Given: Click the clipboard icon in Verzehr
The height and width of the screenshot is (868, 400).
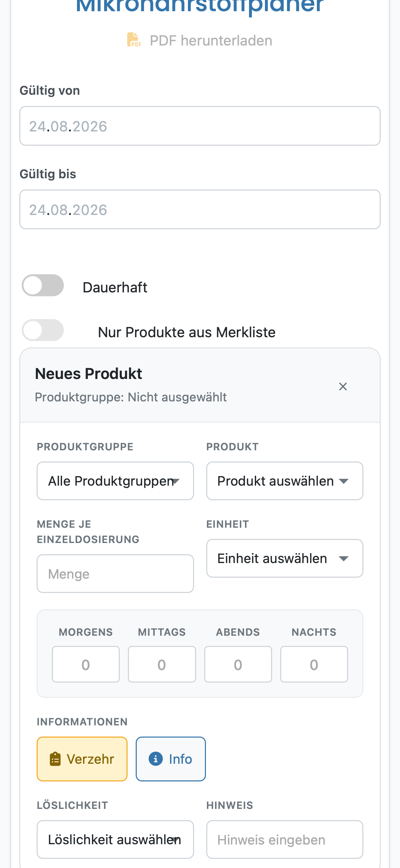Looking at the screenshot, I should tap(55, 759).
